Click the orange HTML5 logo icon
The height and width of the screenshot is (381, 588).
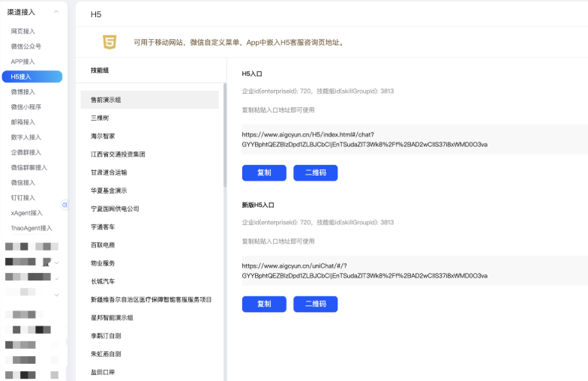pos(110,42)
